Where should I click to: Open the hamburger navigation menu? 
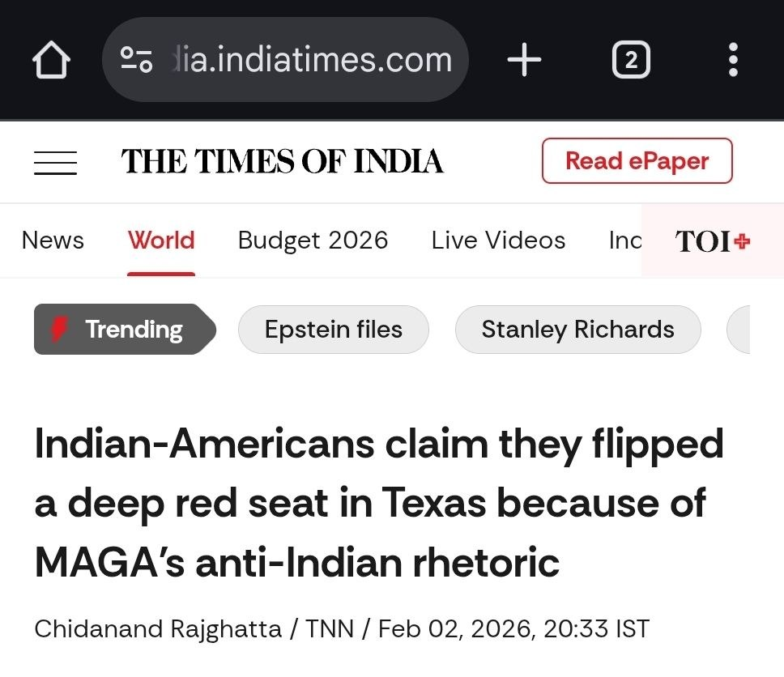55,162
